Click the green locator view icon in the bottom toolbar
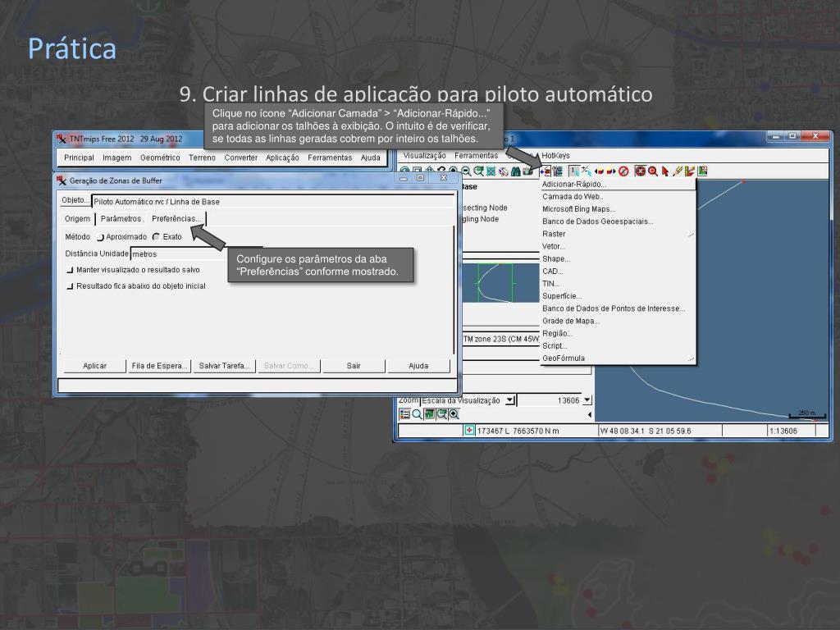 [429, 414]
